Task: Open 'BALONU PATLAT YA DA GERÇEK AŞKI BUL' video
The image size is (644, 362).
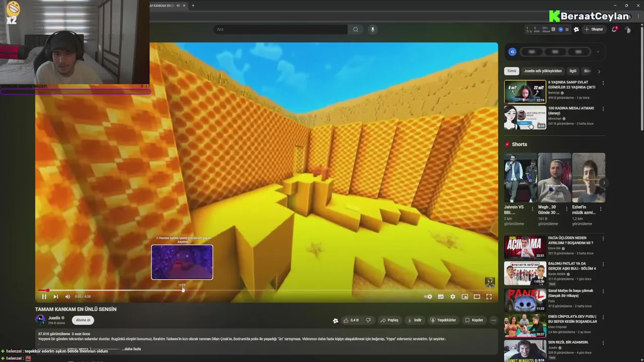Action: tap(525, 273)
